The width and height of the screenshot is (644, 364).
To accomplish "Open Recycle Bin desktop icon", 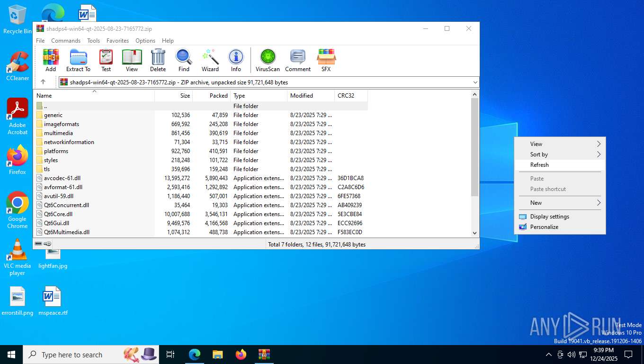I will coord(18,19).
